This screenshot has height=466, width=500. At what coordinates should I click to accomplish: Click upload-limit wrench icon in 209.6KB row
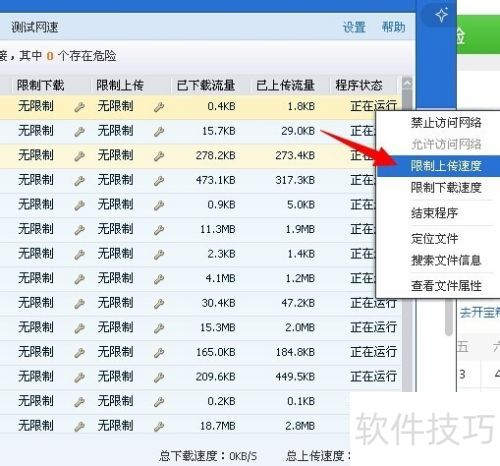(159, 377)
